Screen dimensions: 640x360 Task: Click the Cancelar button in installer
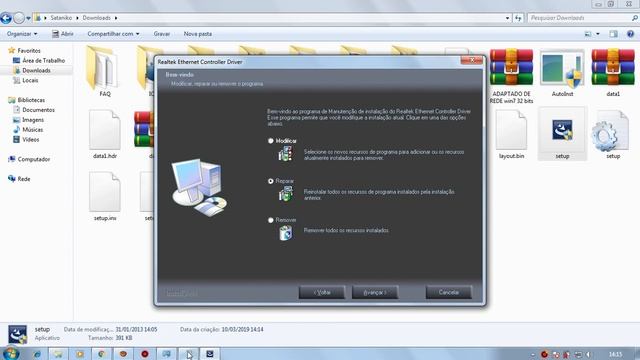[x=449, y=292]
